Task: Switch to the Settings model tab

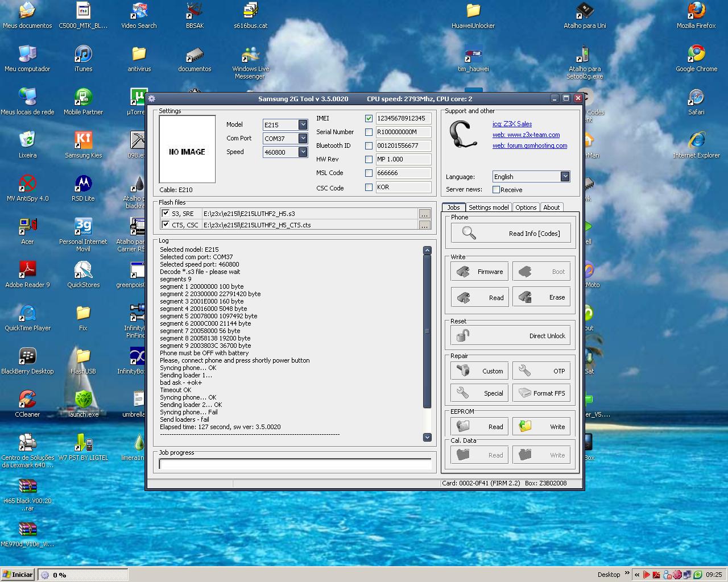Action: [489, 207]
